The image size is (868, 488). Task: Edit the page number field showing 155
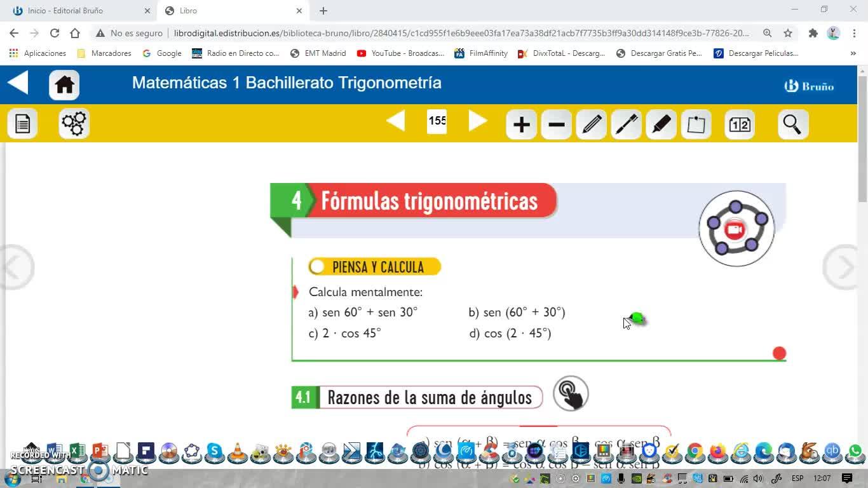click(x=437, y=121)
